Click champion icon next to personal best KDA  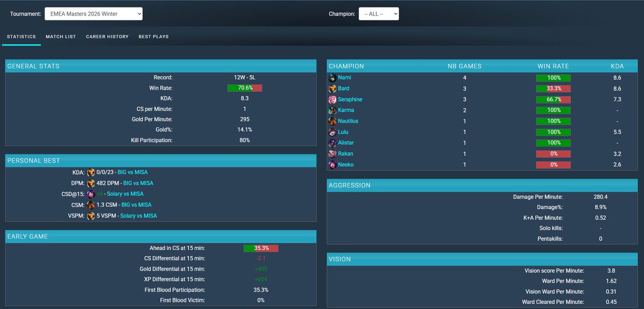coord(91,172)
